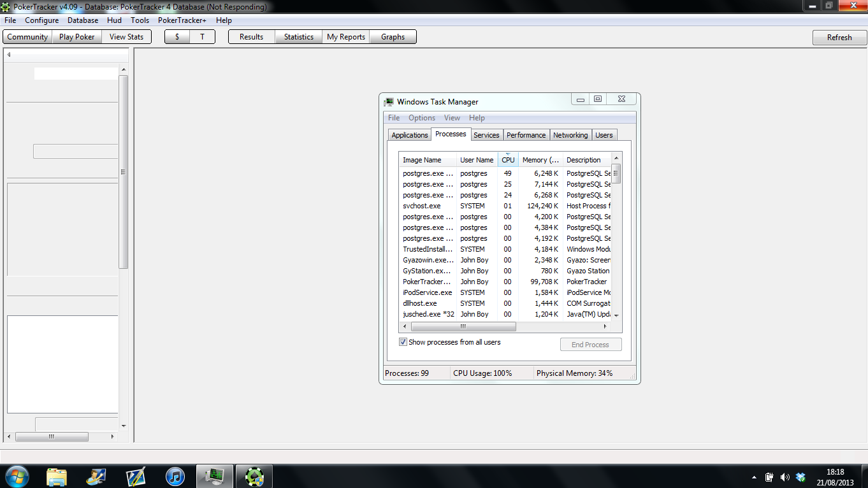Open the Statistics section
This screenshot has height=488, width=868.
[299, 37]
